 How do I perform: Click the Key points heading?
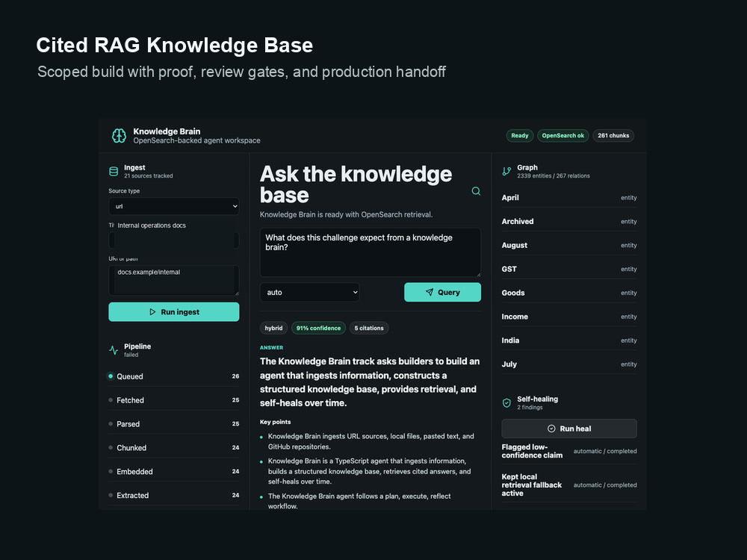click(x=275, y=422)
